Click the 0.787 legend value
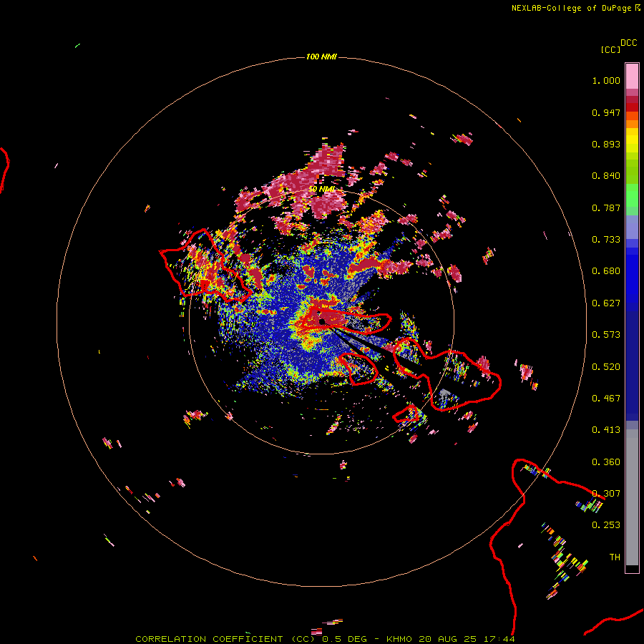 coord(606,208)
